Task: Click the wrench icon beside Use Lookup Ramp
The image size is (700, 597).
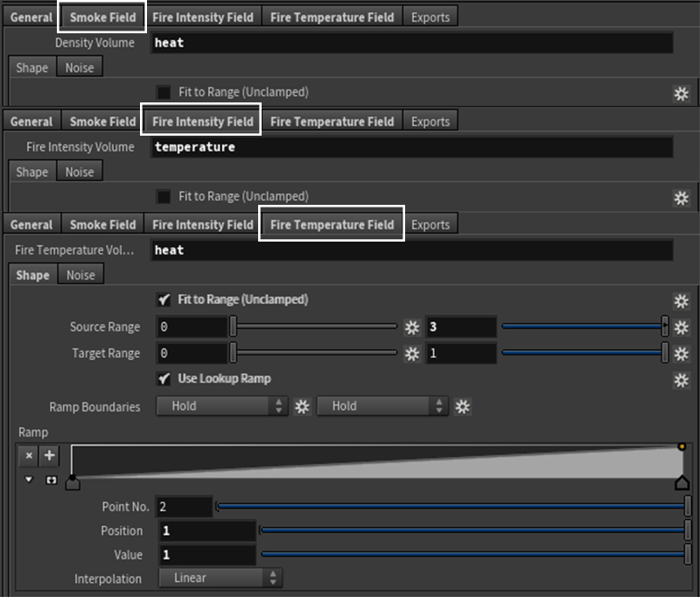Action: (x=682, y=380)
